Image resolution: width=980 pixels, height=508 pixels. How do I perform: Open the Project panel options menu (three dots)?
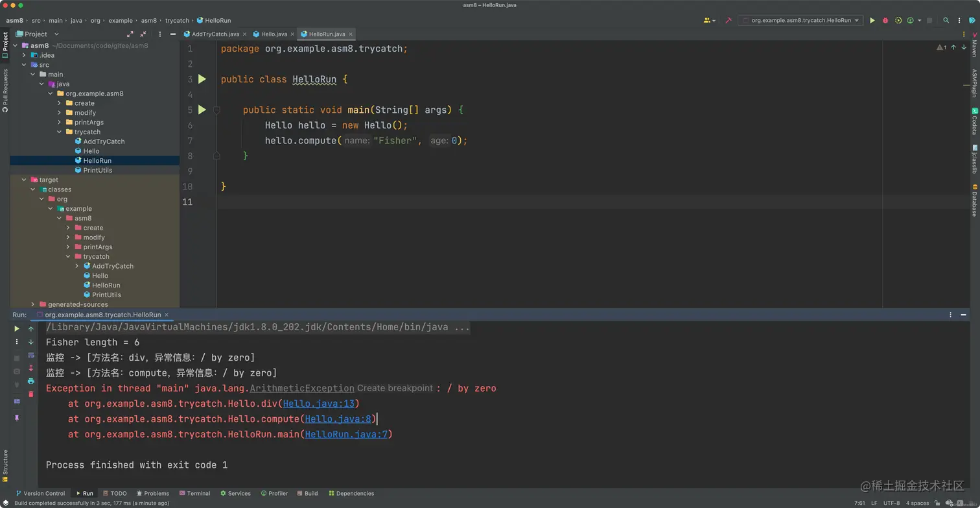tap(160, 34)
